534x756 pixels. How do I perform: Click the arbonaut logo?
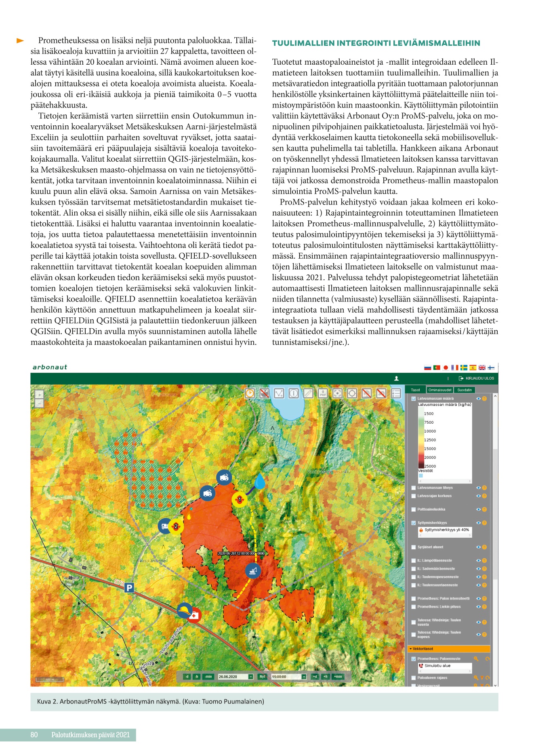coord(50,367)
